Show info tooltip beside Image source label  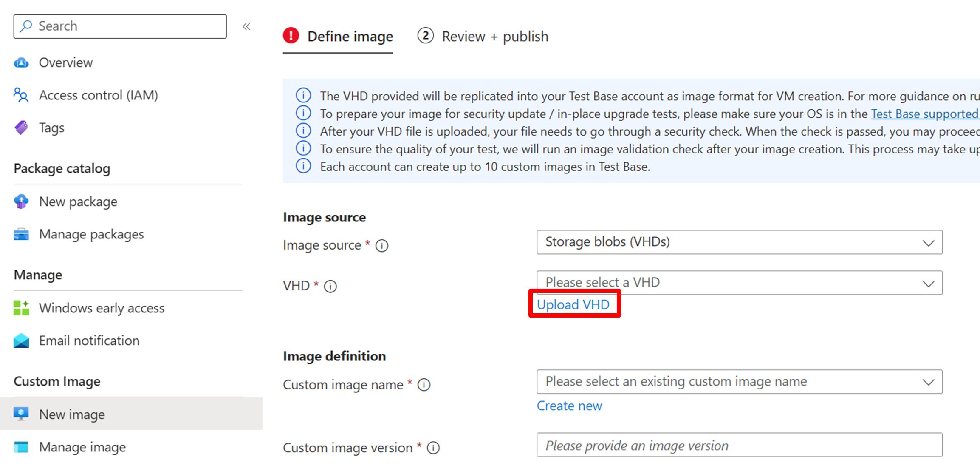click(x=382, y=246)
